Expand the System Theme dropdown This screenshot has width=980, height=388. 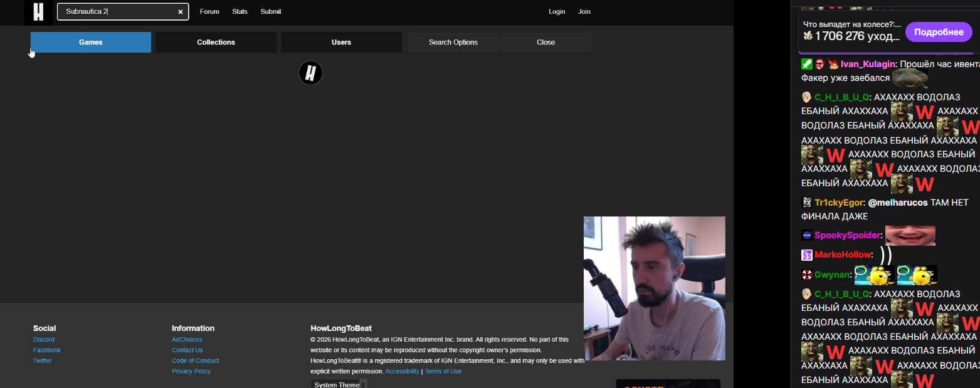[x=339, y=384]
